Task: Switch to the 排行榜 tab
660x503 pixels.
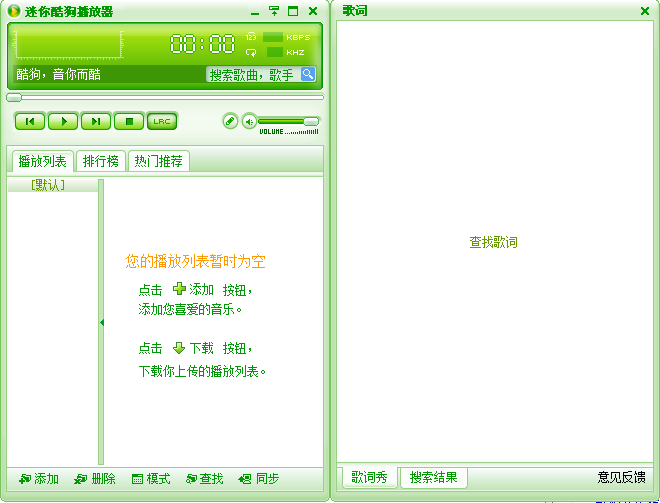Action: click(101, 161)
